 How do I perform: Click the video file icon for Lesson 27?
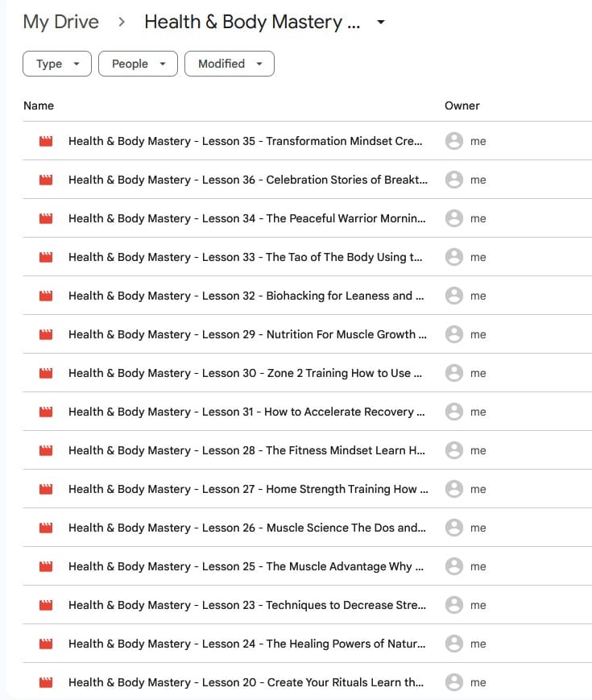pyautogui.click(x=46, y=489)
